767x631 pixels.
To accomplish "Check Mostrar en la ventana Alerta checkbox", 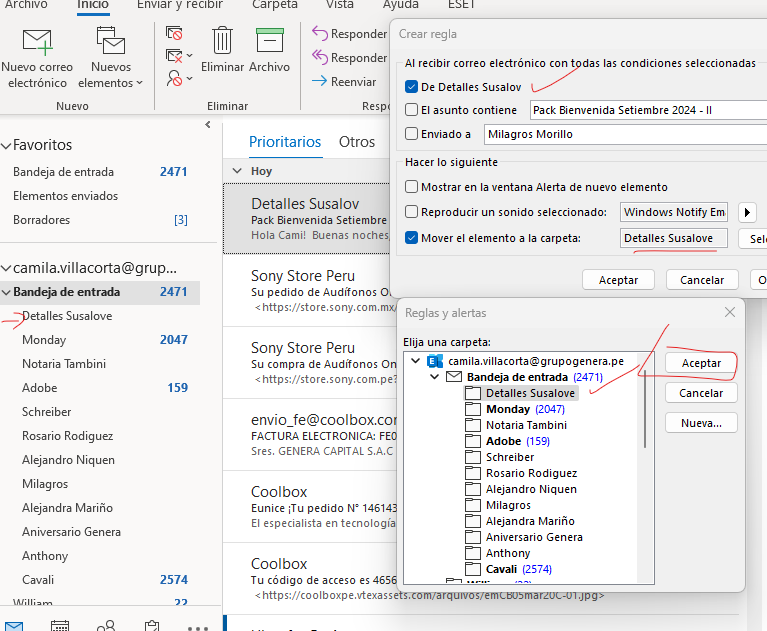I will click(411, 187).
